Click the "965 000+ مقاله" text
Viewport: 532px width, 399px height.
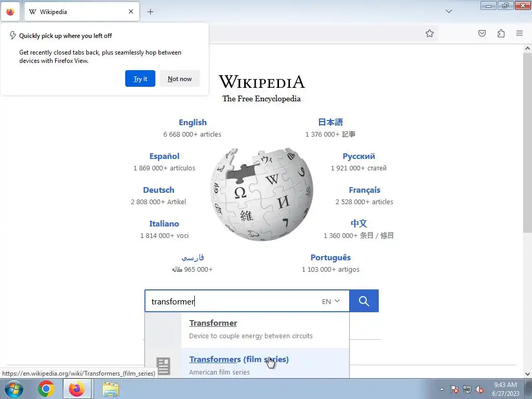(x=192, y=270)
